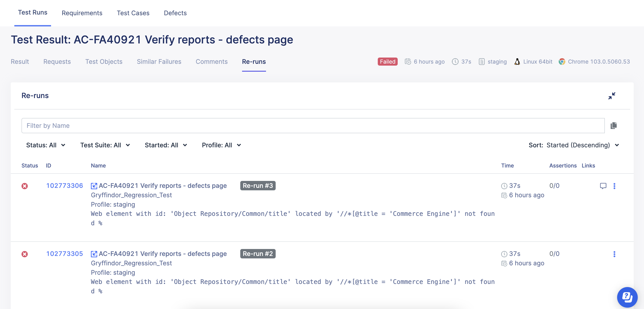Open the Test Objects tab
The height and width of the screenshot is (309, 644).
pos(103,62)
